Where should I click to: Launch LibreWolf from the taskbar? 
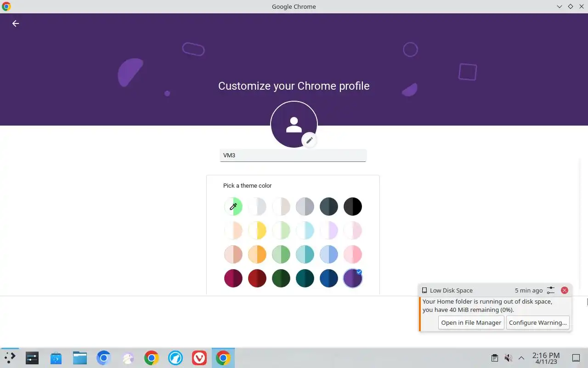[175, 358]
